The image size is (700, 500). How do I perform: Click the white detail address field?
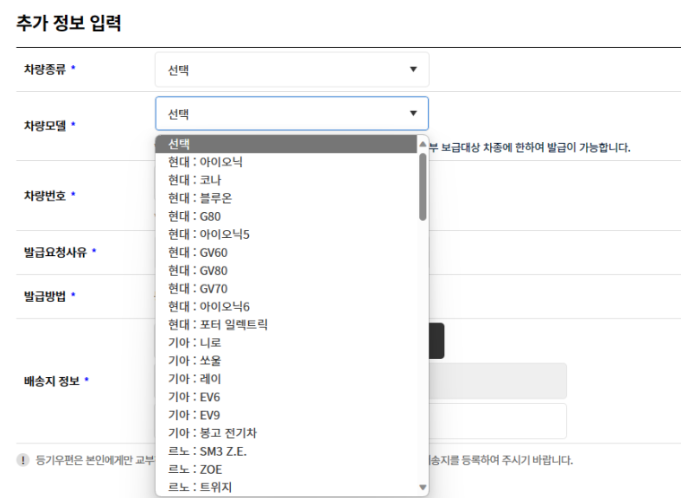498,421
